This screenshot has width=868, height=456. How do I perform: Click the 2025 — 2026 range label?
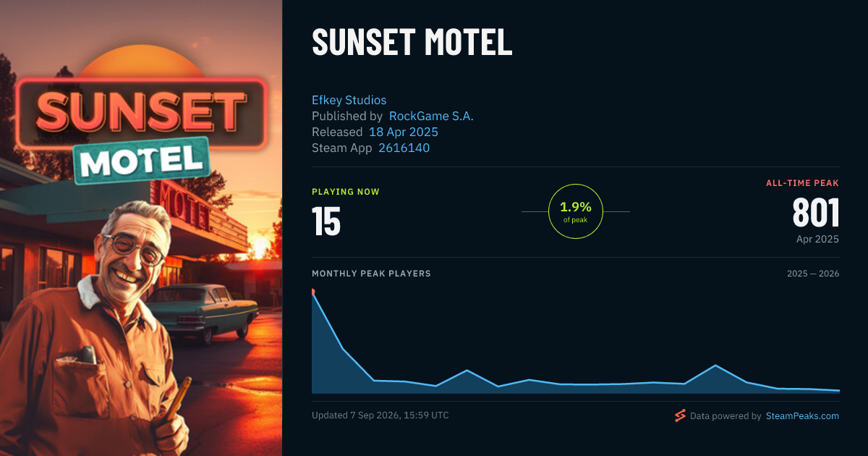tap(813, 274)
